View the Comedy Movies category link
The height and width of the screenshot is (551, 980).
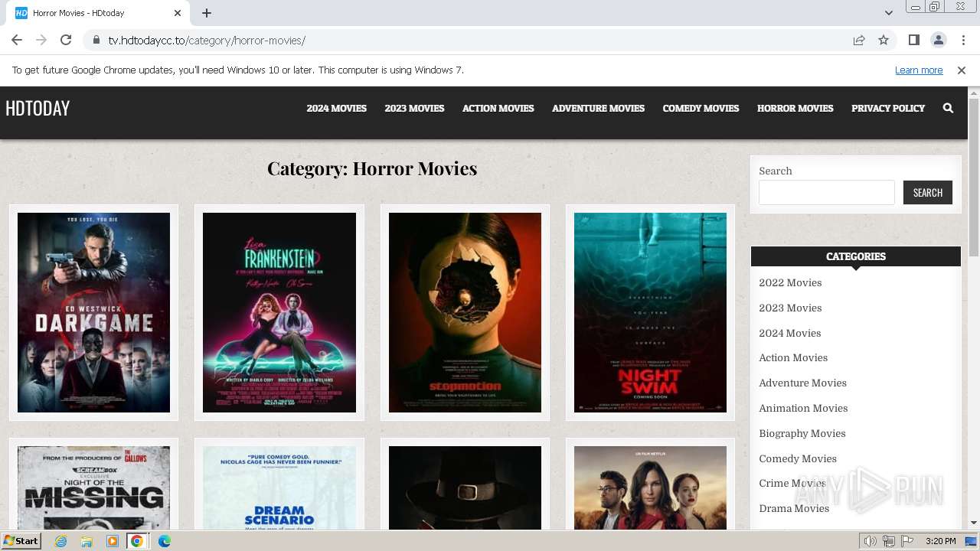click(798, 459)
